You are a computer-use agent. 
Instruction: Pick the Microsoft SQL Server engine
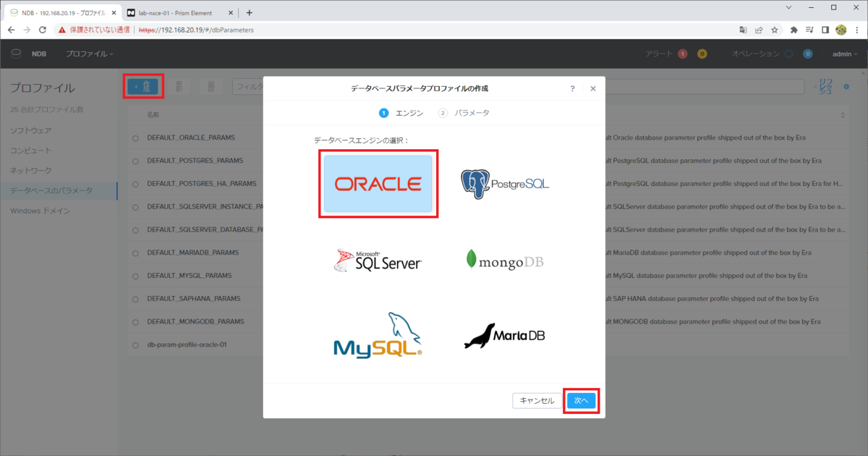[378, 259]
